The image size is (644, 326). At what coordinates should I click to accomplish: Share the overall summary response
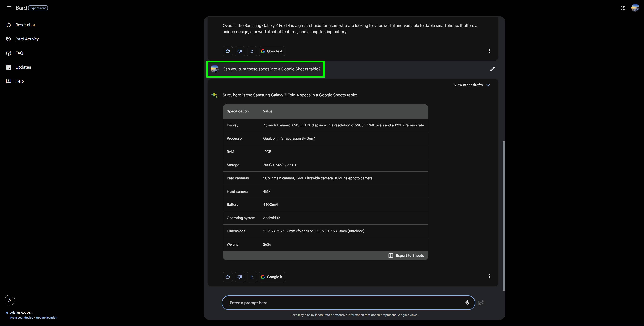[252, 51]
